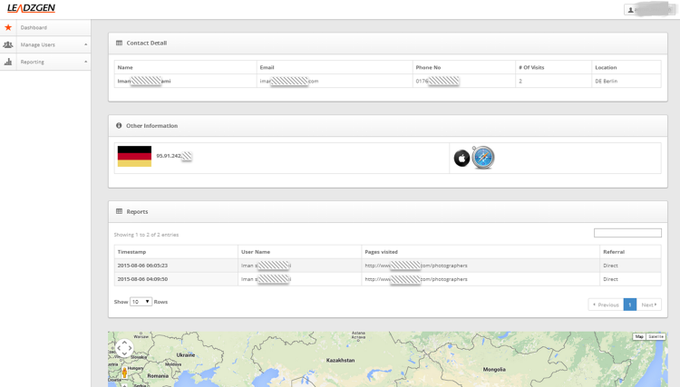The height and width of the screenshot is (387, 680).
Task: Open the Show rows dropdown
Action: 141,302
